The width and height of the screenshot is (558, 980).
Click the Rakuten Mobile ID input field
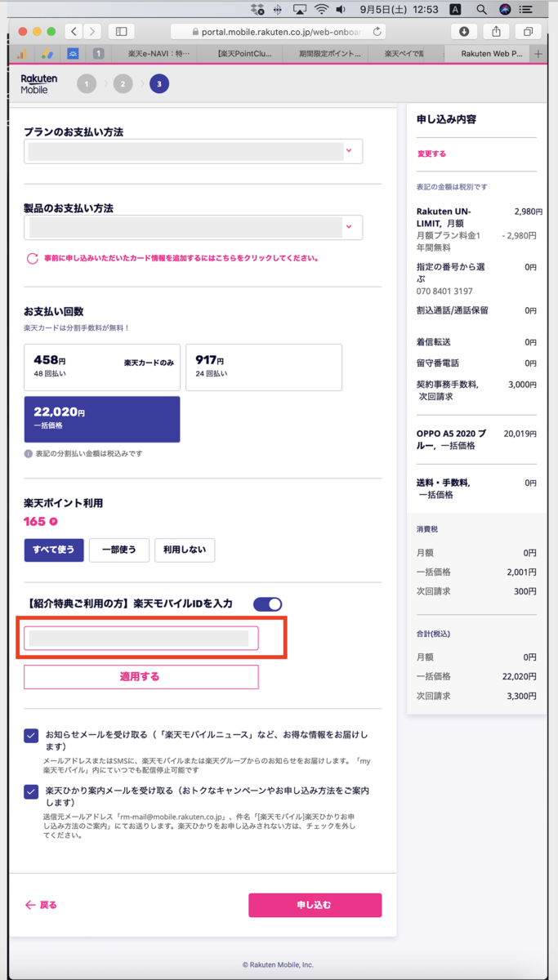(x=141, y=639)
